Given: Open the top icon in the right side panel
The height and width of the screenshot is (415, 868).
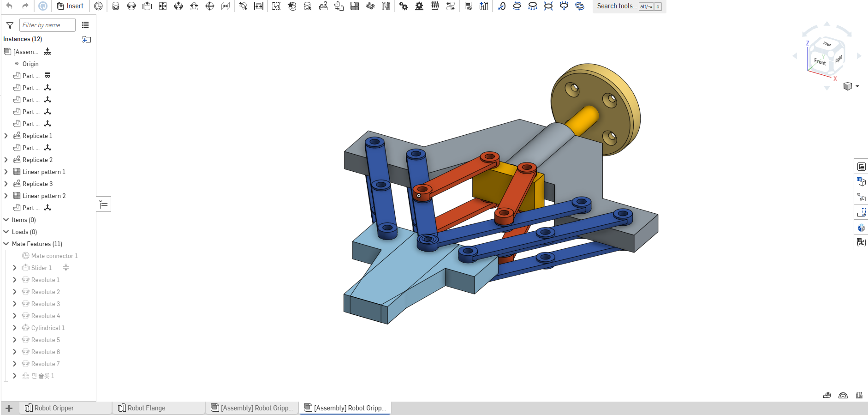Looking at the screenshot, I should [861, 167].
